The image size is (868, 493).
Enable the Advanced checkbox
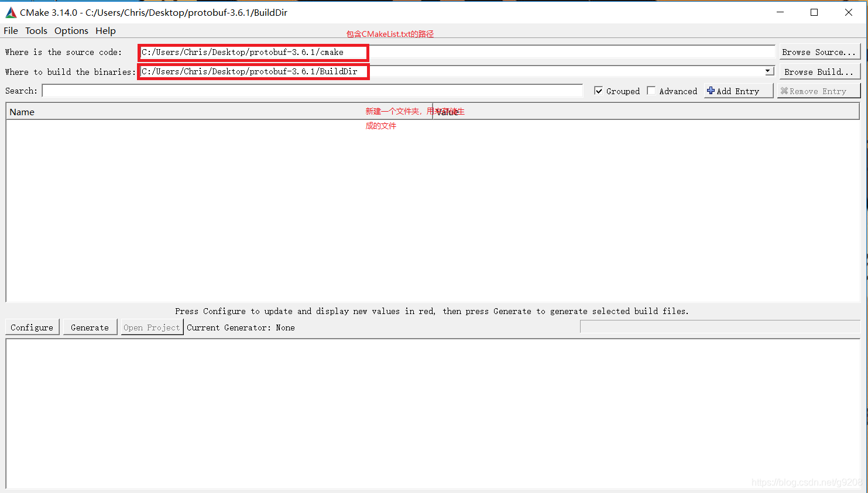(651, 91)
